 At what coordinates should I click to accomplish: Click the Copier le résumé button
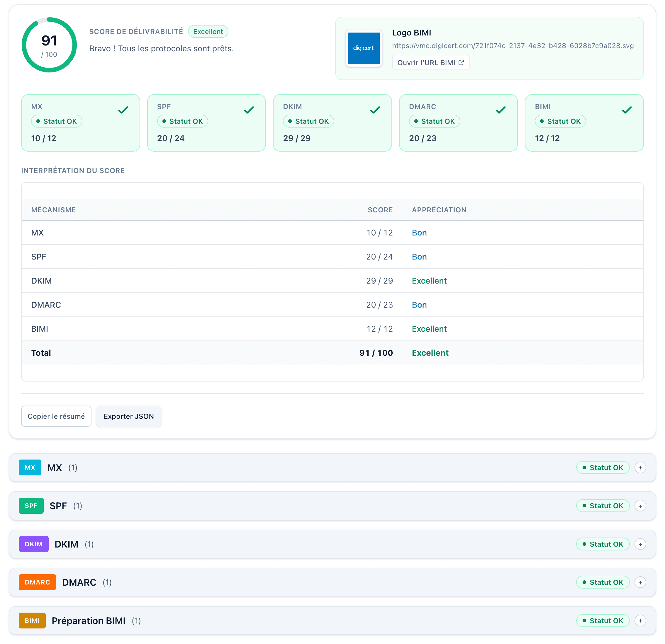(x=56, y=416)
